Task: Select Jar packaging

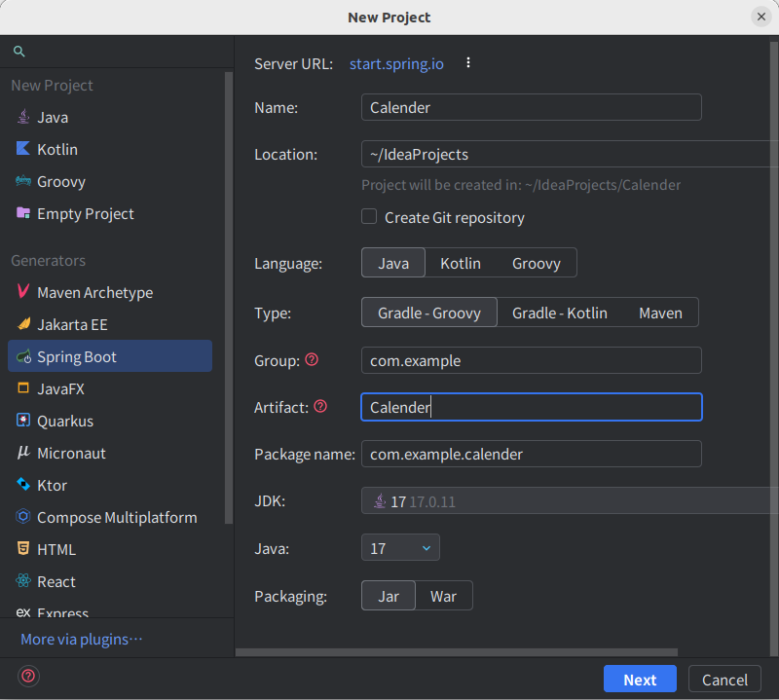Action: 389,596
